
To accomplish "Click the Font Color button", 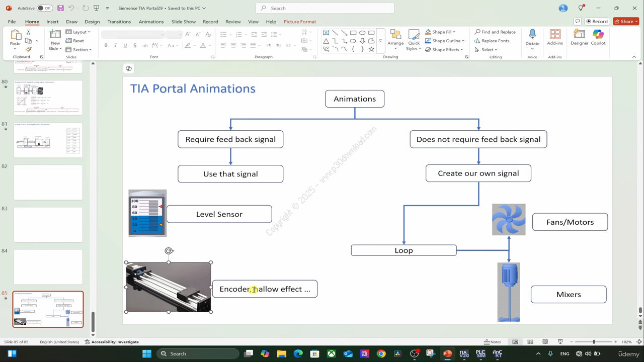I will pyautogui.click(x=203, y=45).
